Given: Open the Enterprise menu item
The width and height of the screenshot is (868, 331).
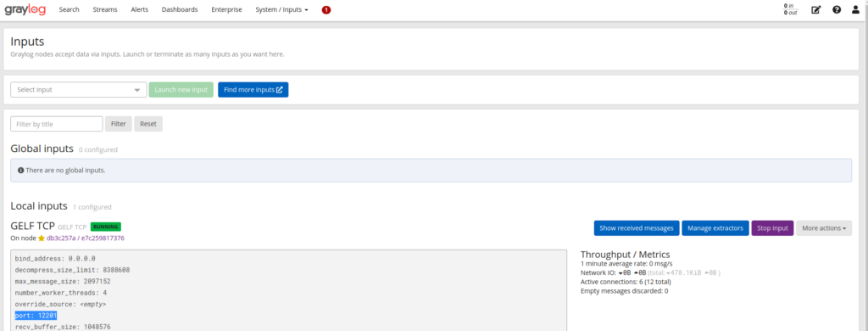Looking at the screenshot, I should pyautogui.click(x=226, y=9).
